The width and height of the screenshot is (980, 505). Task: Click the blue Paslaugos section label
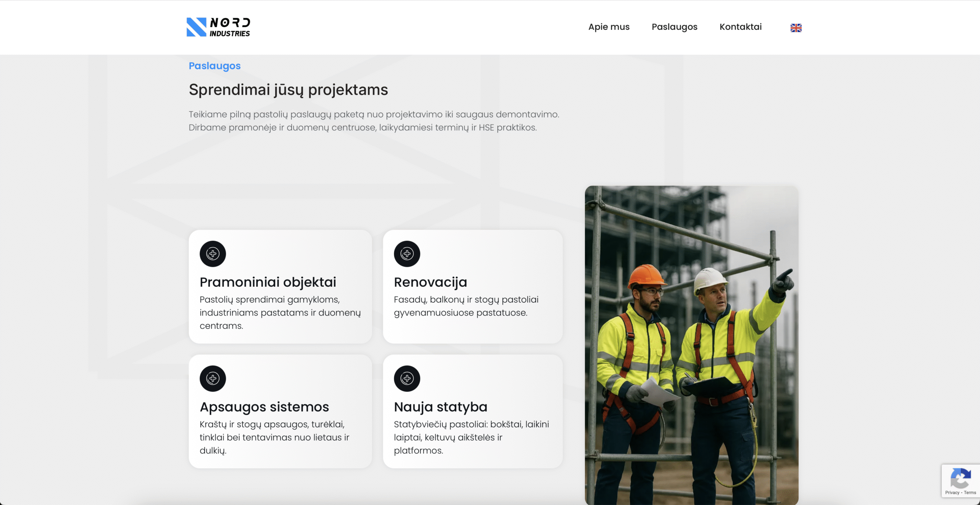(214, 66)
